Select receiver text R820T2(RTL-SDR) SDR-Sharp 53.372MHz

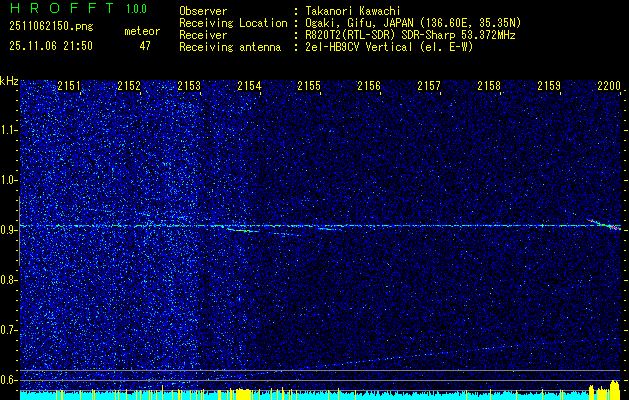(x=410, y=35)
